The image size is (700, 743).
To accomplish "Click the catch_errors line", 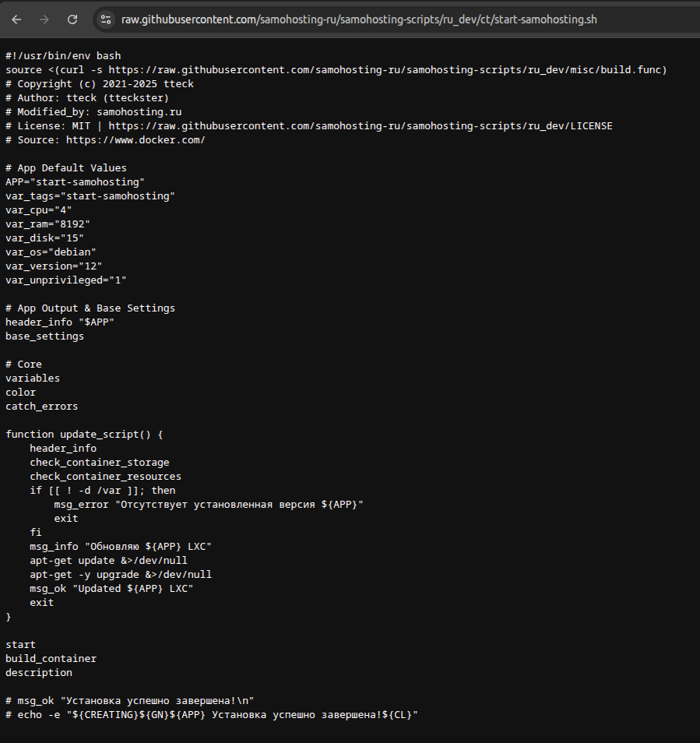I will click(41, 407).
